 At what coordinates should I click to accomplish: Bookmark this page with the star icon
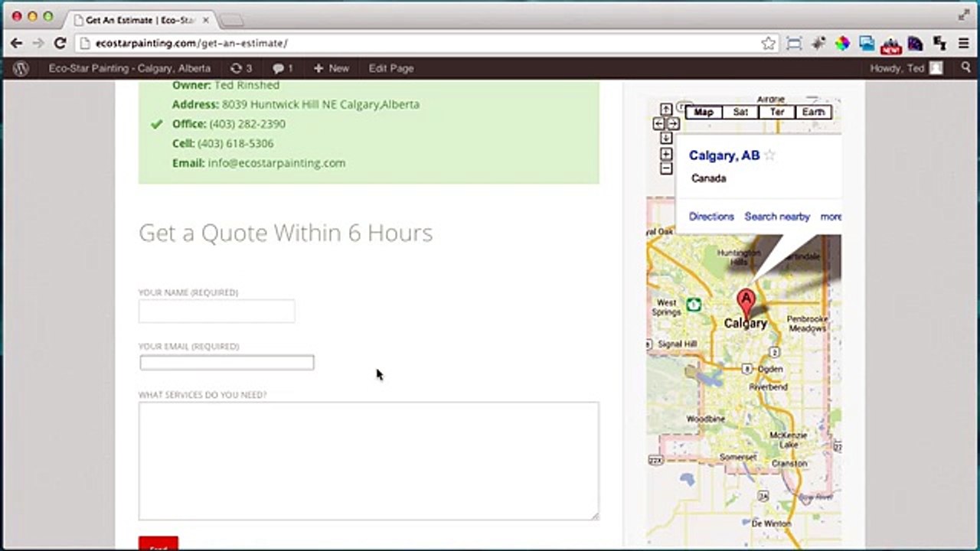[768, 44]
